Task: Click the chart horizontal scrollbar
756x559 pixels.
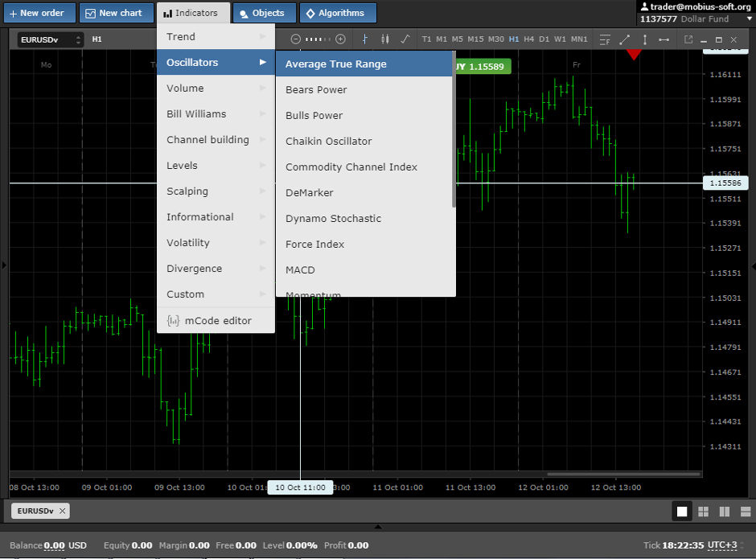Action: (x=623, y=474)
